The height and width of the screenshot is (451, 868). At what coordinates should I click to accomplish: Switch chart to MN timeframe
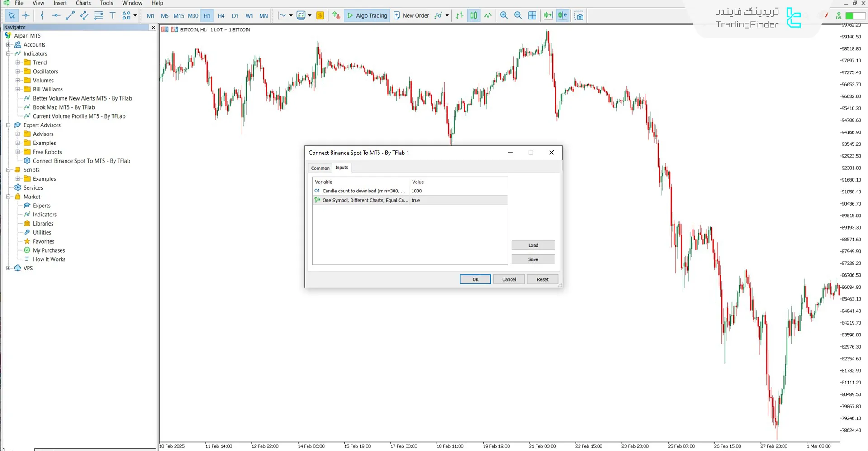tap(263, 15)
